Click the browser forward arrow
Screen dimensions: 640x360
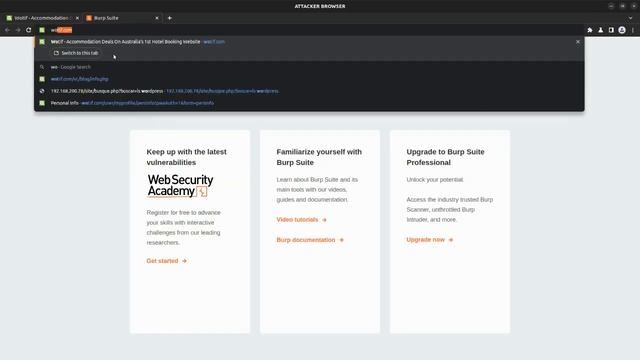point(18,30)
